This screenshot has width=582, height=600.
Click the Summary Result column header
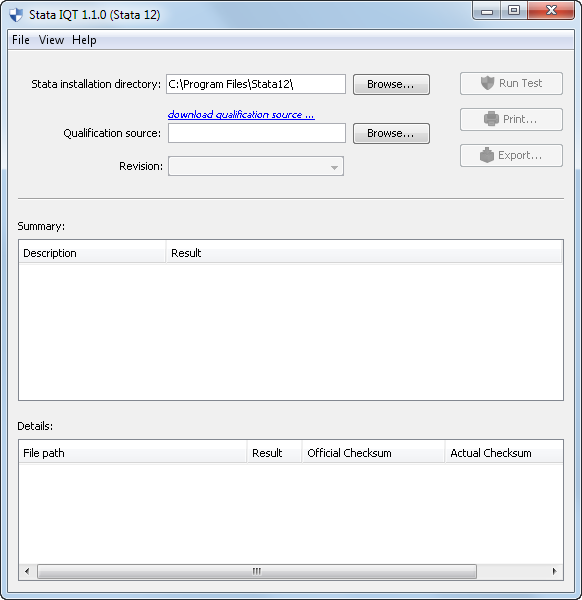pos(364,253)
